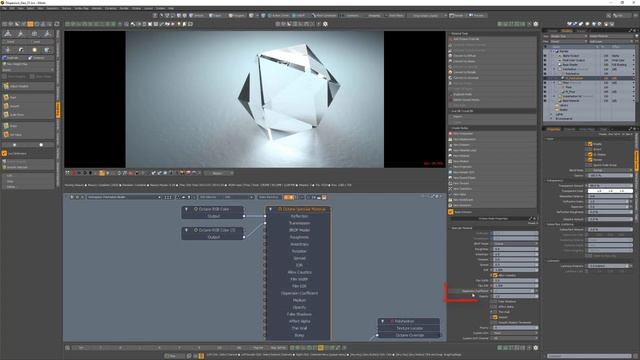Collapse the first Octane RGB Color node
Viewport: 640px width, 360px height.
click(x=187, y=209)
